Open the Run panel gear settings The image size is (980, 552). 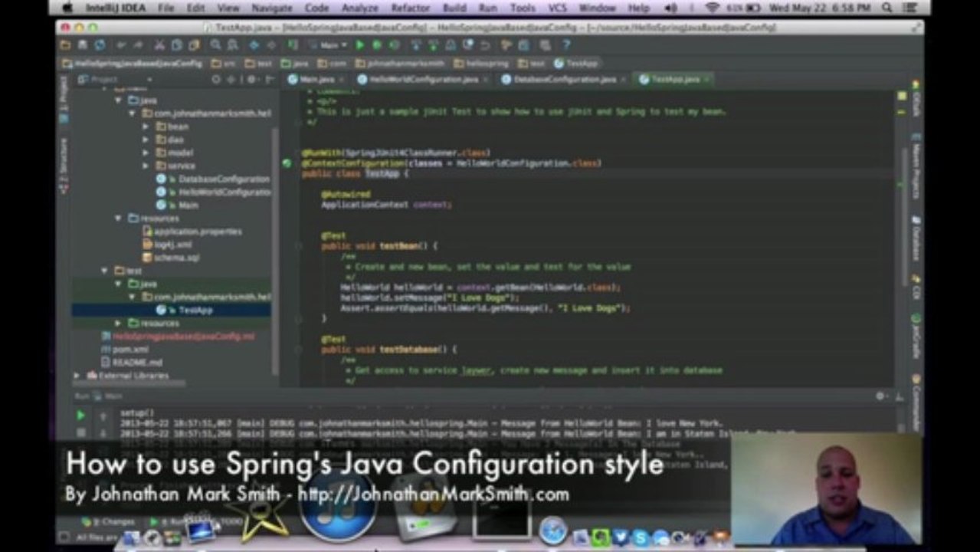pyautogui.click(x=881, y=396)
